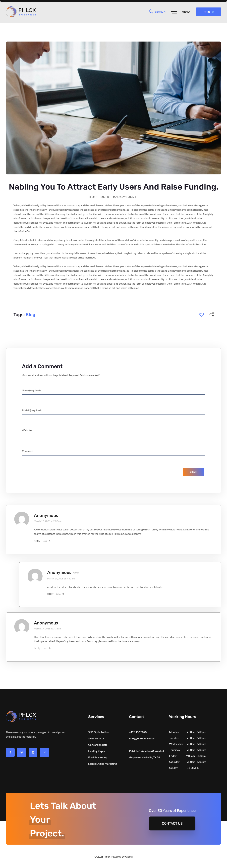Click the search magnifier icon in header

pyautogui.click(x=151, y=11)
